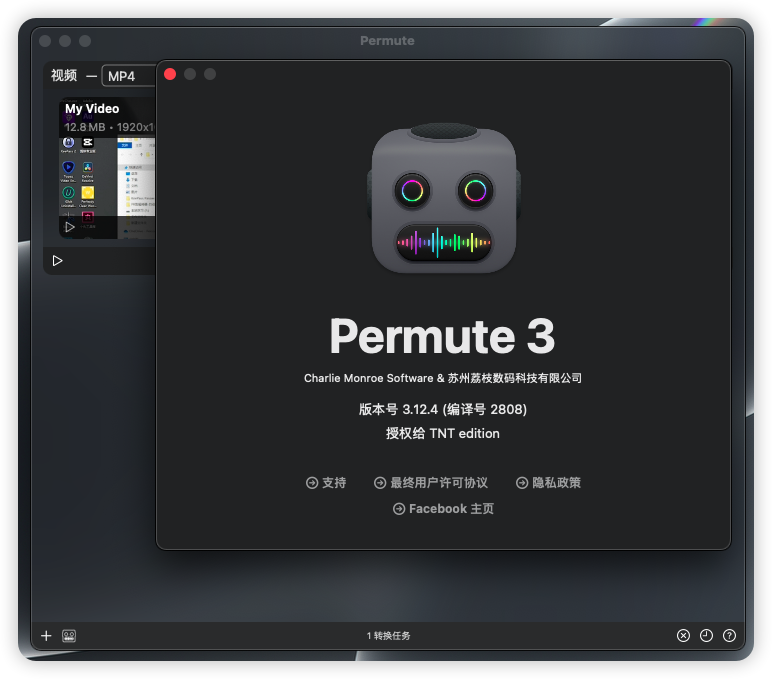Add a file with the plus icon
Image resolution: width=772 pixels, height=679 pixels.
click(46, 636)
